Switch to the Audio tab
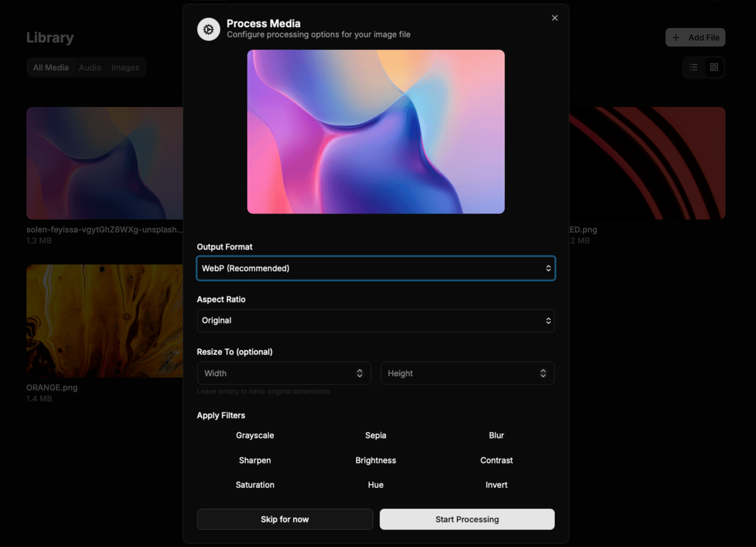756x547 pixels. [x=90, y=67]
